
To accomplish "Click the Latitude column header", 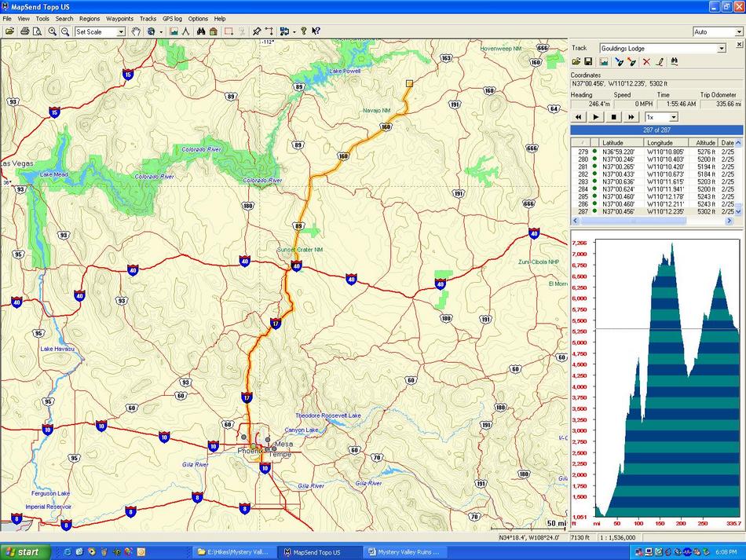I will coord(621,143).
